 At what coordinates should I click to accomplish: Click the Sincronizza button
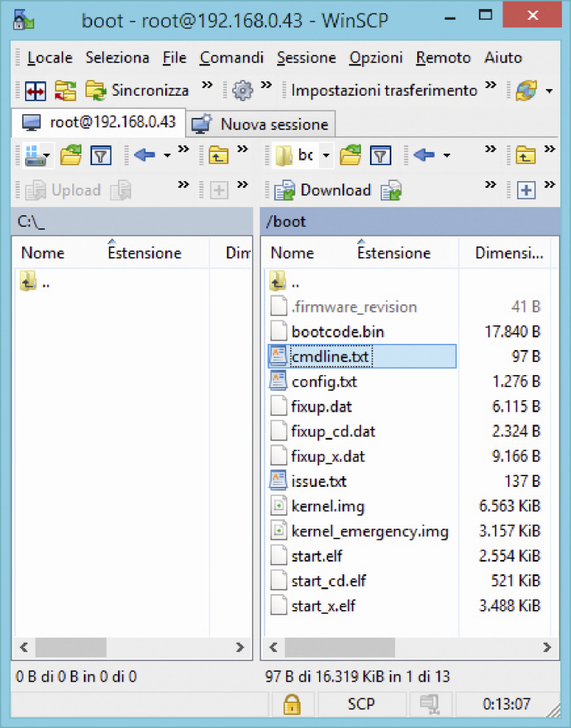tap(137, 91)
